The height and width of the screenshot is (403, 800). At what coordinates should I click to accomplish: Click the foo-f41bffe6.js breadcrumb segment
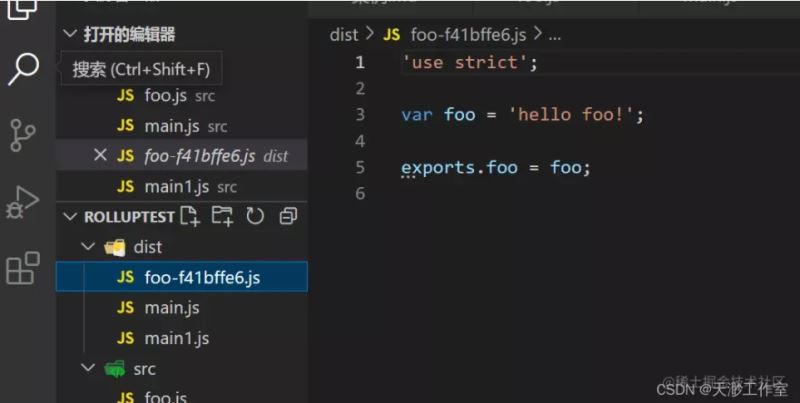(468, 35)
